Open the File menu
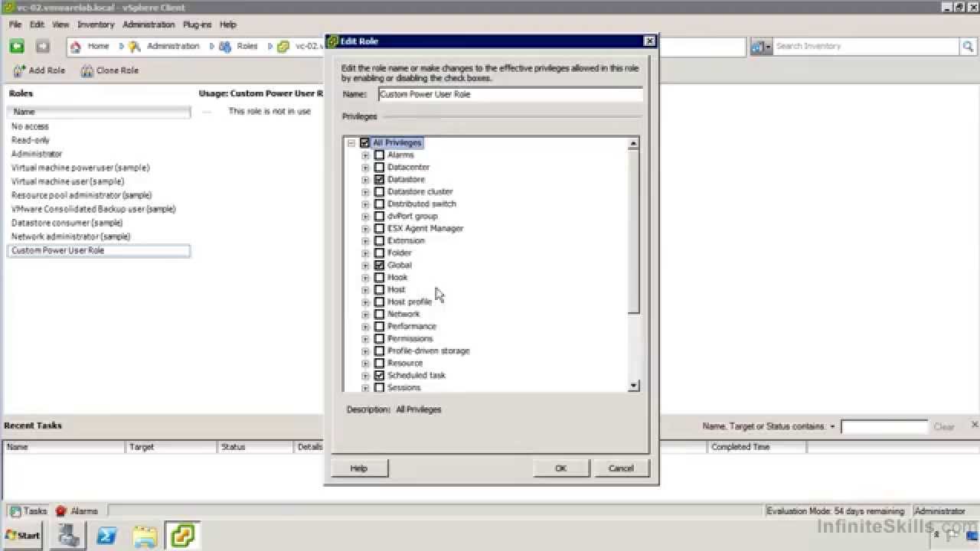980x551 pixels. [x=15, y=24]
